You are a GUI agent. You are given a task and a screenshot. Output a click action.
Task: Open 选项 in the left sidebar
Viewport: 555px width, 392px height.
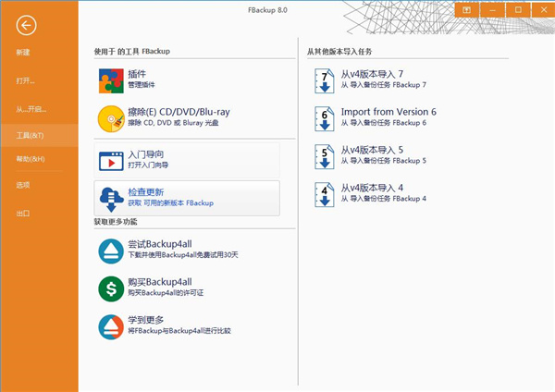[23, 186]
